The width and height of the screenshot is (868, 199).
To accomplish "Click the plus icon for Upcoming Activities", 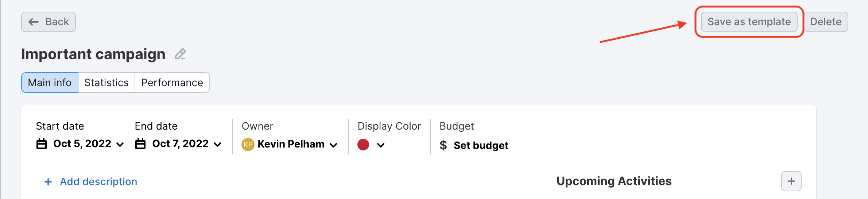I will tap(791, 181).
